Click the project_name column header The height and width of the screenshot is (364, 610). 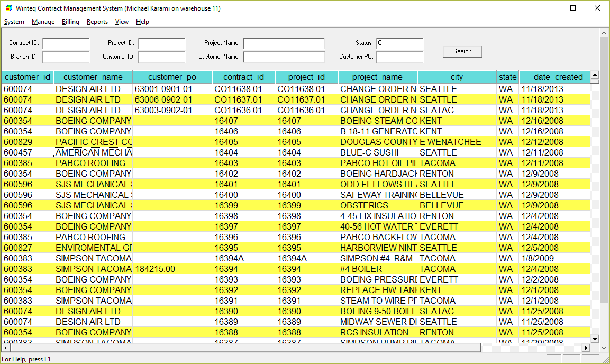378,77
